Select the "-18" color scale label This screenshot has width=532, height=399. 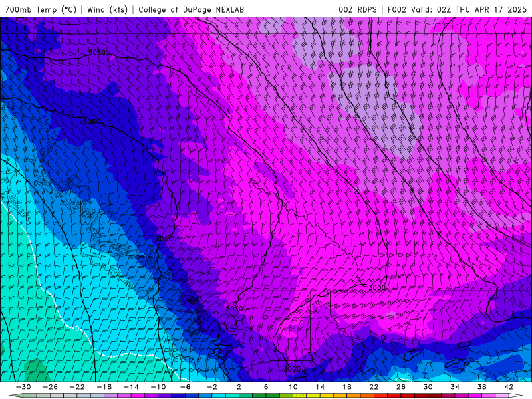click(104, 387)
